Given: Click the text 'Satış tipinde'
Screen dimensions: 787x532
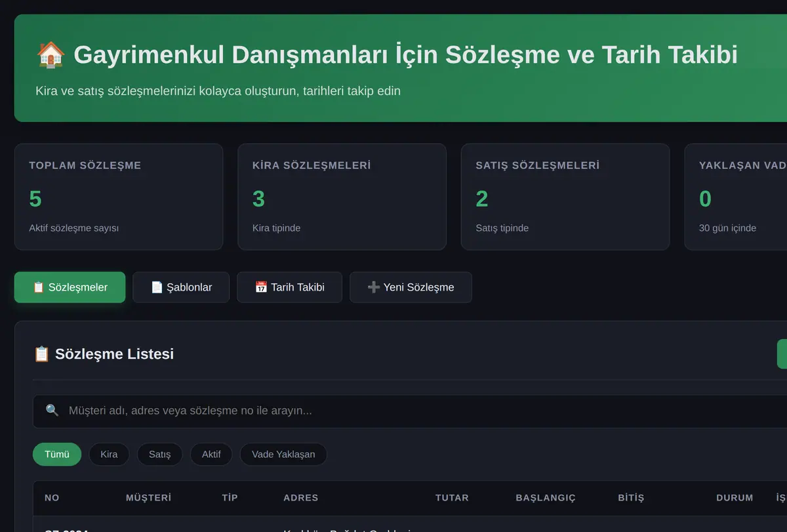Looking at the screenshot, I should click(x=502, y=228).
